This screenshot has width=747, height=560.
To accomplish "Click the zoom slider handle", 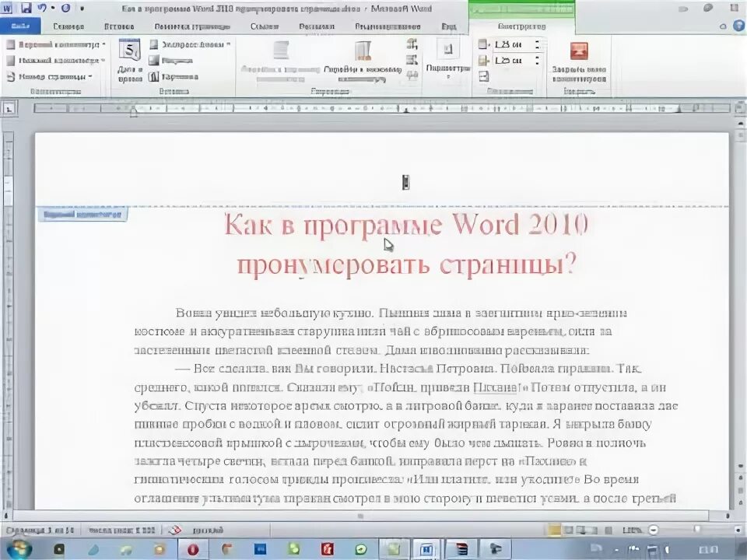I will (x=697, y=530).
